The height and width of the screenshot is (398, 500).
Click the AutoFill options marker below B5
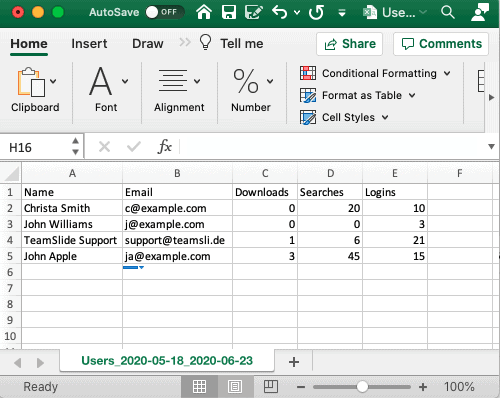(133, 267)
